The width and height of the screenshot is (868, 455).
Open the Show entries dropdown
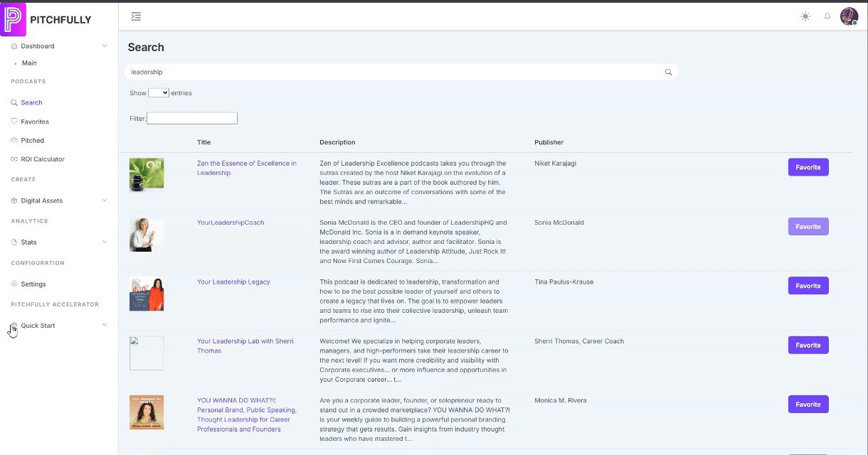159,92
